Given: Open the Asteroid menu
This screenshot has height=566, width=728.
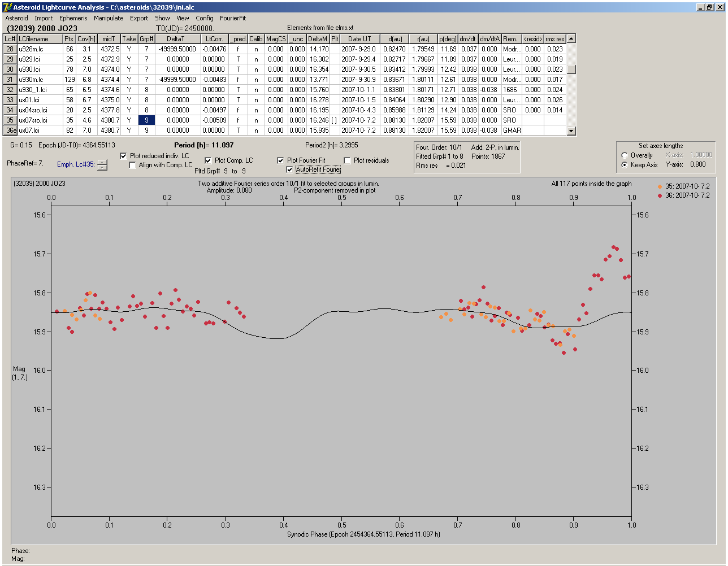Looking at the screenshot, I should pyautogui.click(x=17, y=18).
